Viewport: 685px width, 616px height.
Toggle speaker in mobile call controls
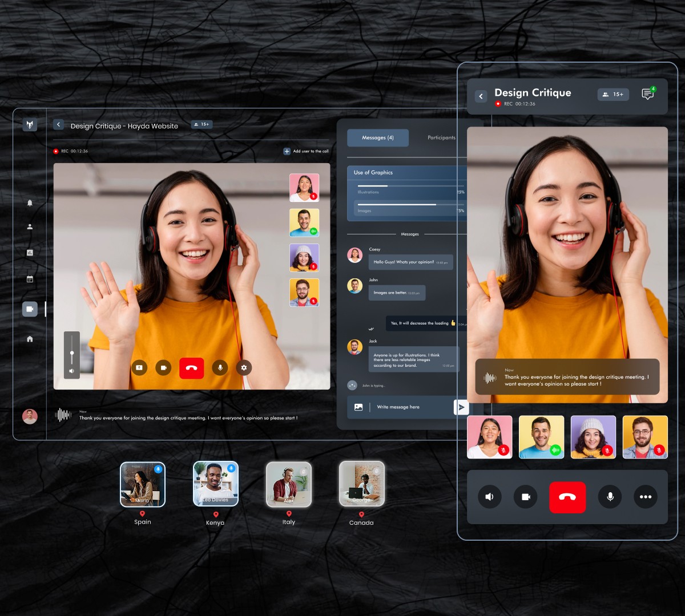489,497
